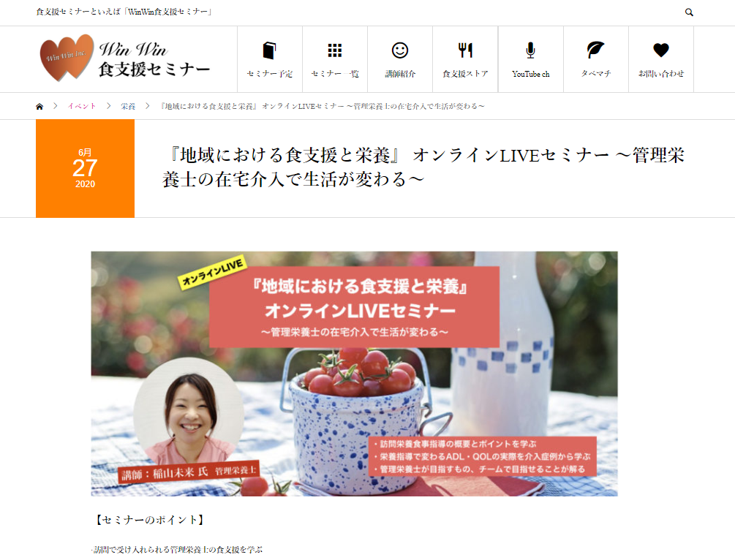Click the Win Win Inc heart logo
The image size is (735, 560).
point(66,58)
